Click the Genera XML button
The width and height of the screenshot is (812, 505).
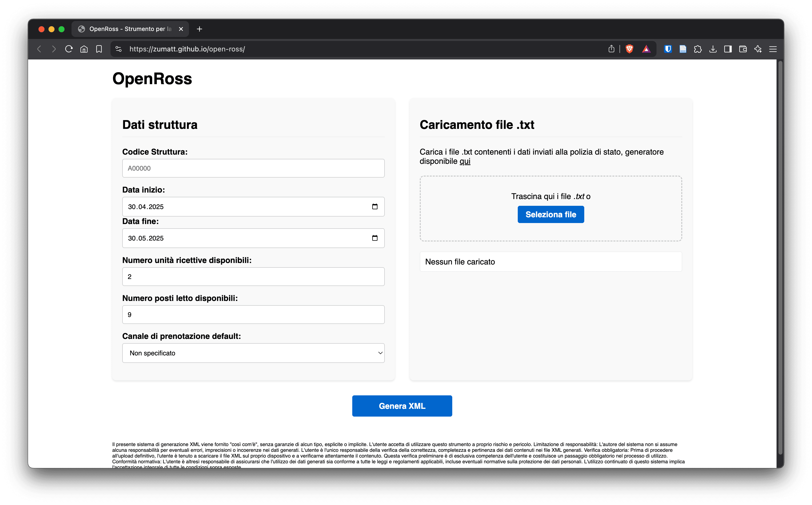pos(402,406)
